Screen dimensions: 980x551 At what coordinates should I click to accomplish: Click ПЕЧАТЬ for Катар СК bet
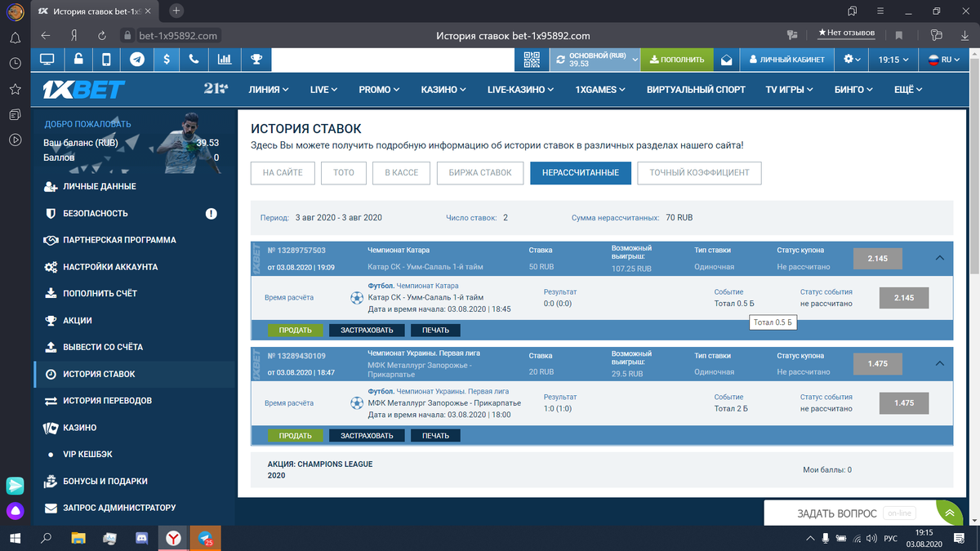point(435,331)
